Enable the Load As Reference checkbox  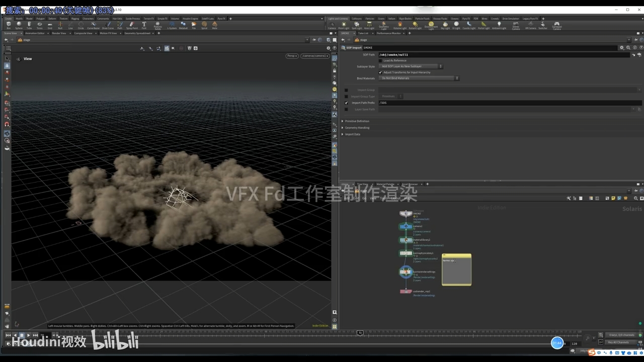[381, 60]
